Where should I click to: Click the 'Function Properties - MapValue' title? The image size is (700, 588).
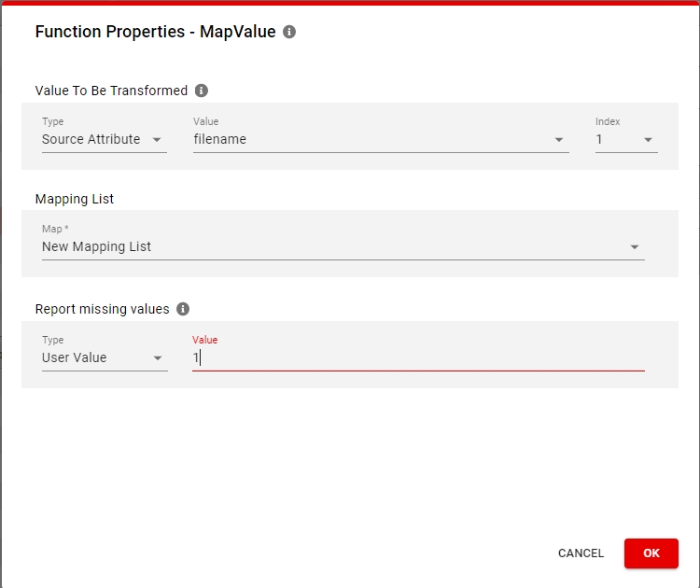coord(155,32)
